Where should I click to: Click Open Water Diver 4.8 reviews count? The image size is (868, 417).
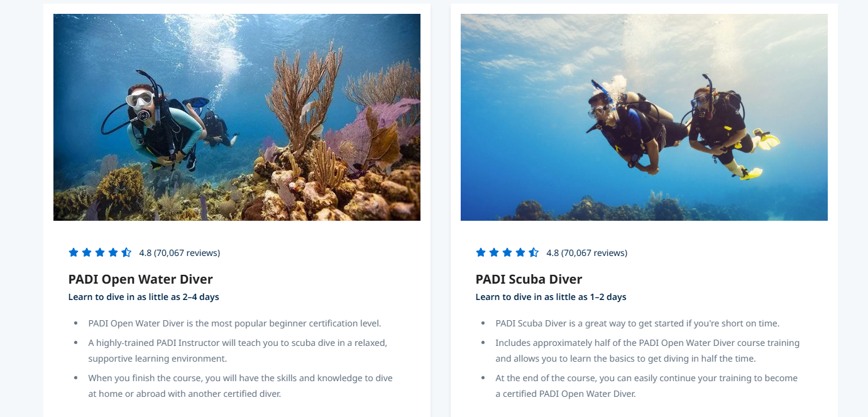point(180,253)
